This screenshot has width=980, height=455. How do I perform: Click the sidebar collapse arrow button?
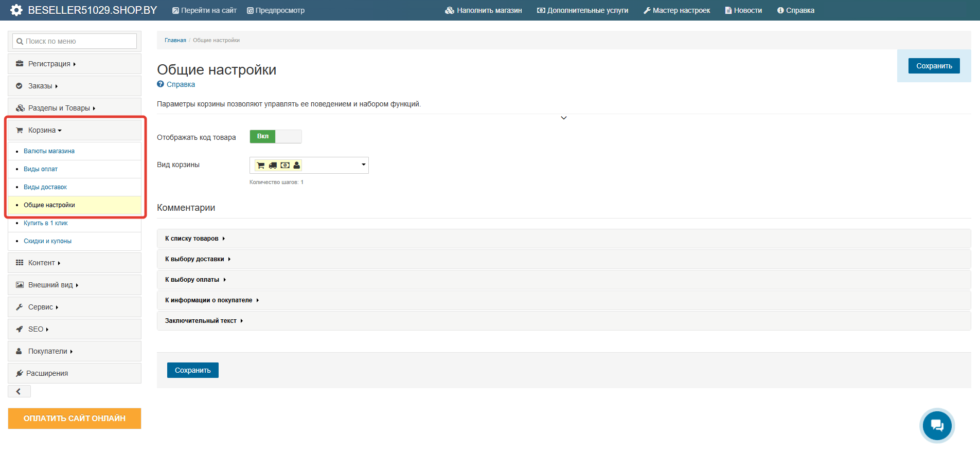19,392
